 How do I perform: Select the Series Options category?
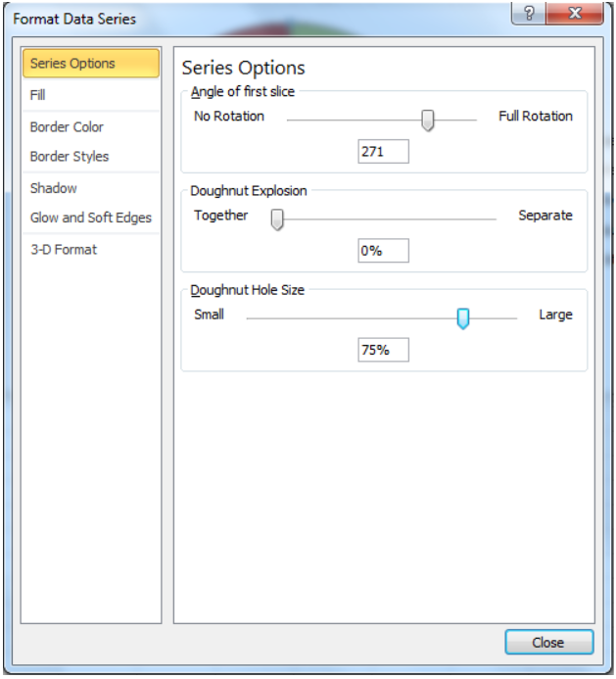pyautogui.click(x=91, y=64)
